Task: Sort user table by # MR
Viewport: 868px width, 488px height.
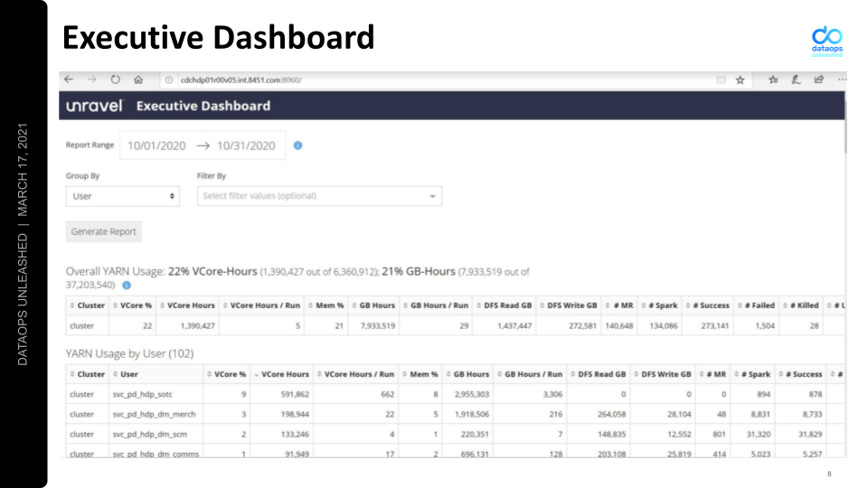Action: tap(713, 374)
